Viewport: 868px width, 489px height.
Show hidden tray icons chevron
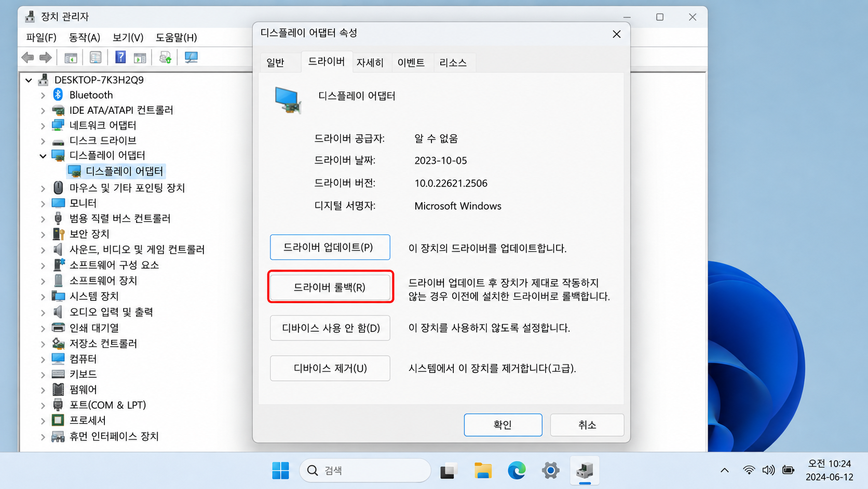725,470
